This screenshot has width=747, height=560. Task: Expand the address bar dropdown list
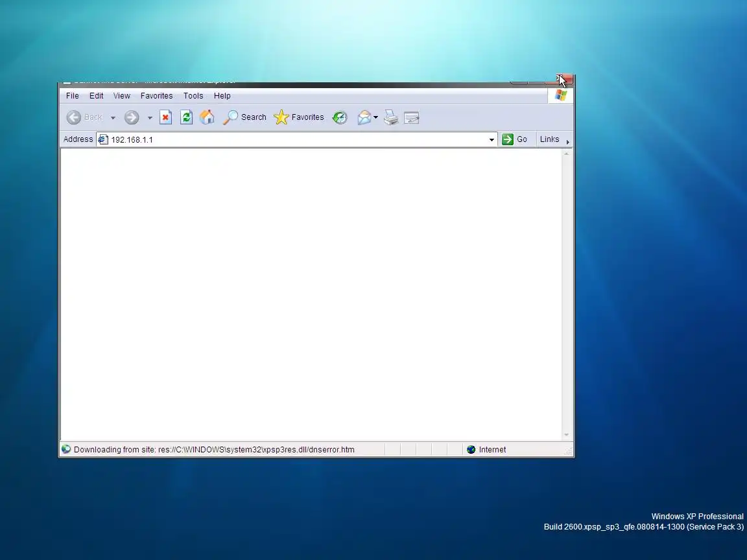pyautogui.click(x=492, y=139)
